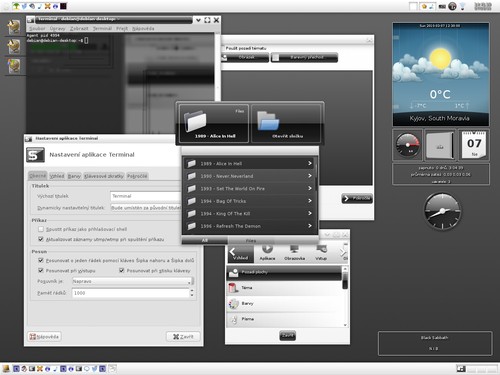Toggle Posunovat při výstupu checkbox
500x375 pixels.
41,270
